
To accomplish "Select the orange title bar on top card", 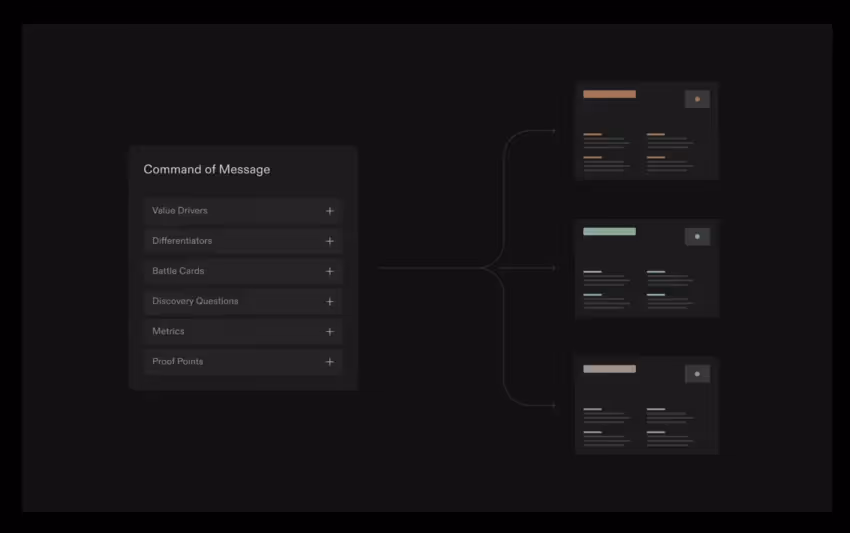I will pyautogui.click(x=609, y=94).
